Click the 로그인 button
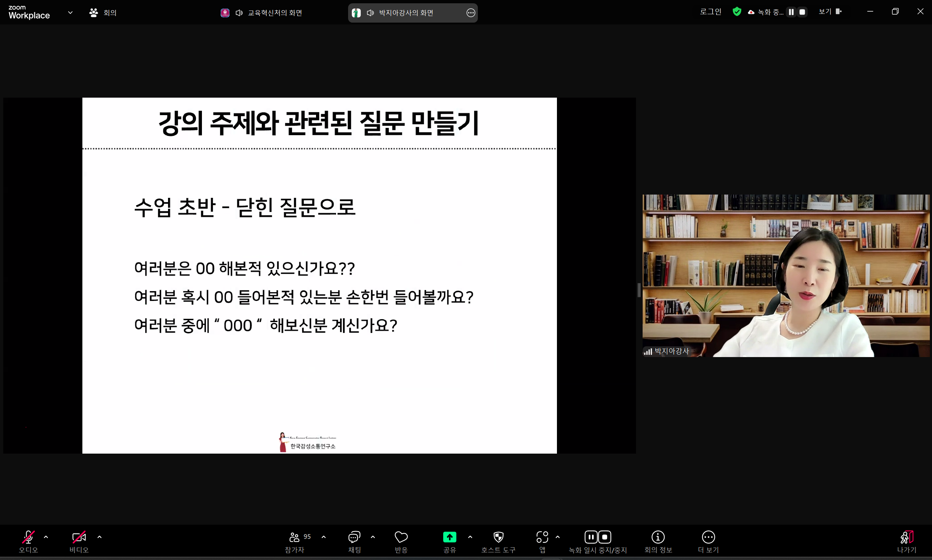The width and height of the screenshot is (932, 560). 710,11
